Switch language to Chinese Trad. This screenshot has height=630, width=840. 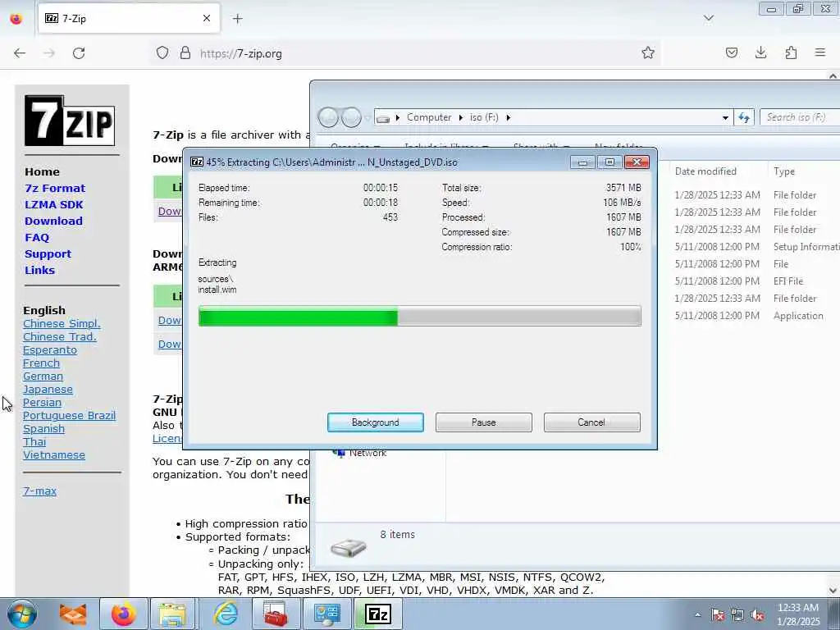[x=59, y=337]
